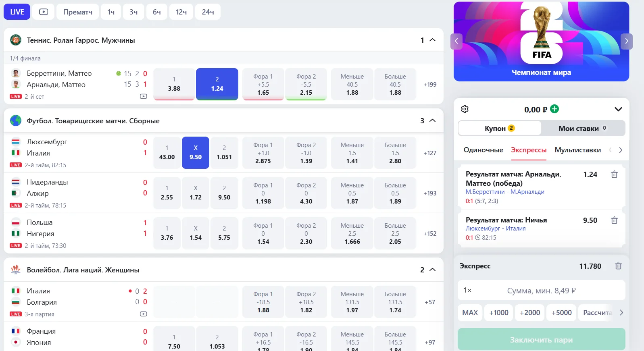Toggle odds 3.76 on Poland win

click(x=167, y=233)
